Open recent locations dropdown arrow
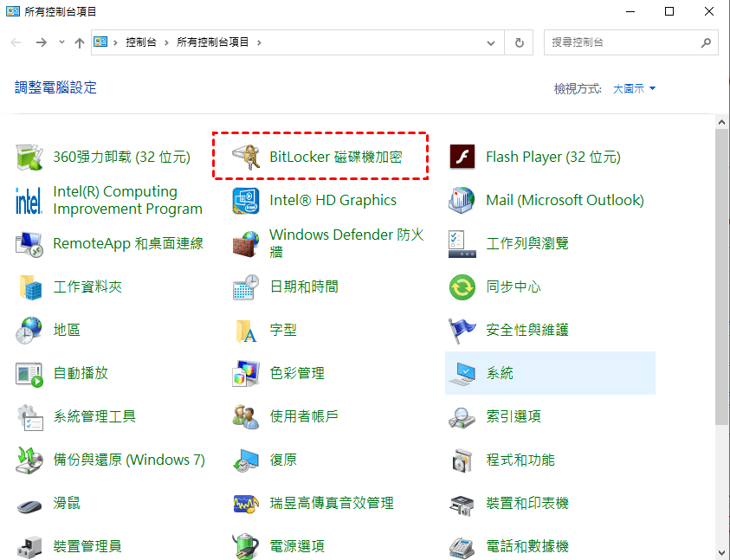 [x=62, y=42]
